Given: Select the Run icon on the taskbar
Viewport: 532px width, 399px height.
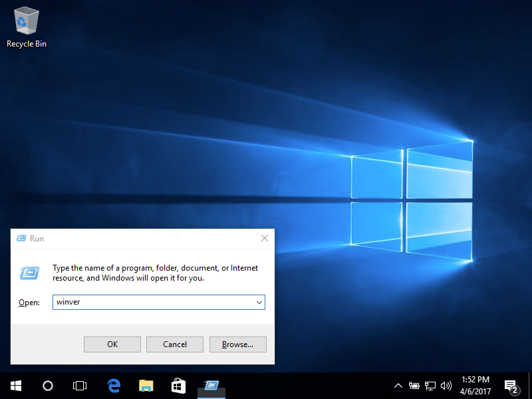Looking at the screenshot, I should point(211,386).
